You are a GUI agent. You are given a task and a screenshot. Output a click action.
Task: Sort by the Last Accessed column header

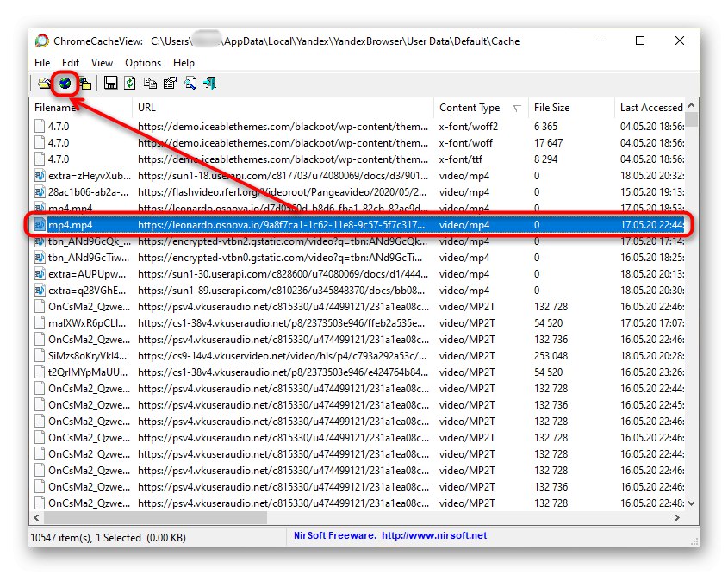pyautogui.click(x=650, y=107)
